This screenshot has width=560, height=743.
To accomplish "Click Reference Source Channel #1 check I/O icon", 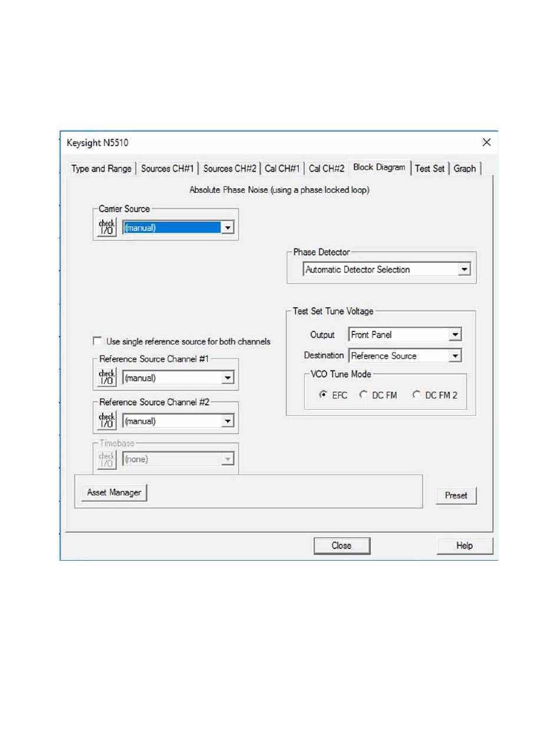I will [x=107, y=377].
